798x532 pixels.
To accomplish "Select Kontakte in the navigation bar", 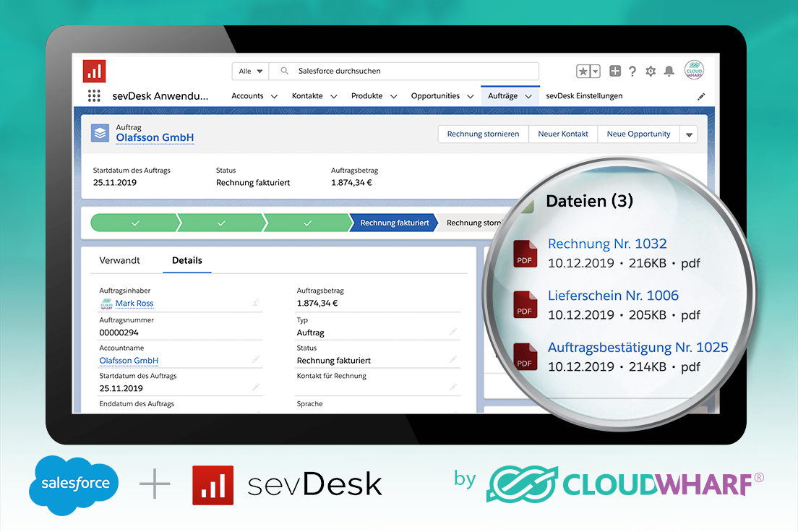I will pos(306,95).
